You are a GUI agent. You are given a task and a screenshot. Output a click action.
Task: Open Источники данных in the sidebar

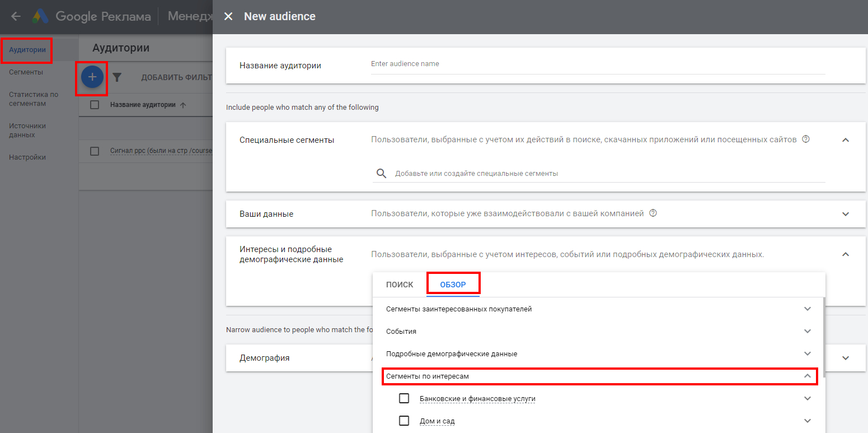[27, 131]
